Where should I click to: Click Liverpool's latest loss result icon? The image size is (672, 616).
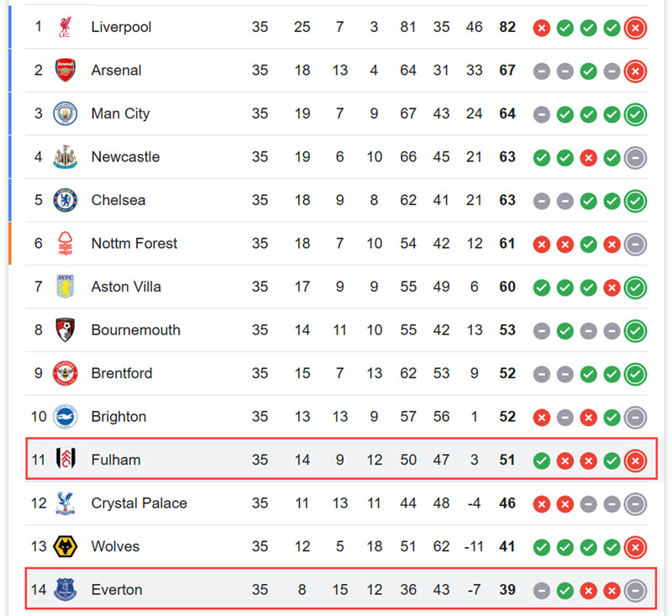pyautogui.click(x=635, y=28)
